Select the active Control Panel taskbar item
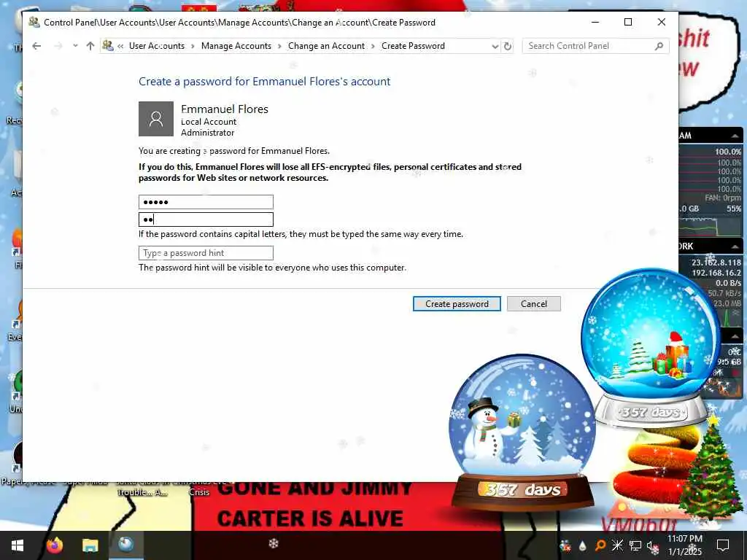Viewport: 747px width, 560px height. [x=126, y=545]
